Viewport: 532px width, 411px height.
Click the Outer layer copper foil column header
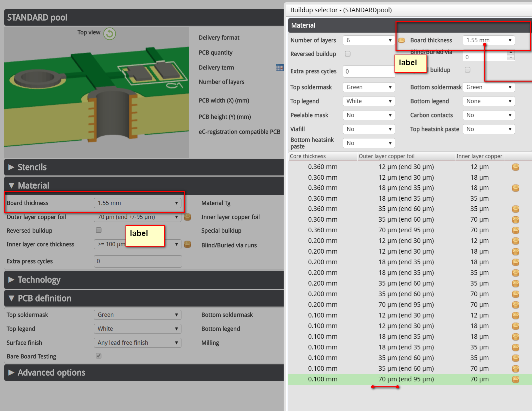tap(406, 156)
